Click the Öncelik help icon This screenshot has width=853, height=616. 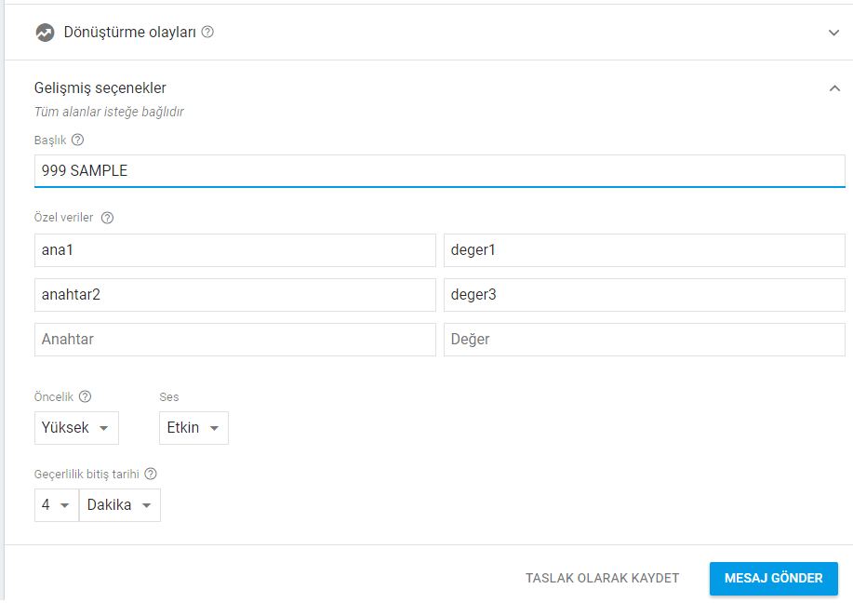pyautogui.click(x=85, y=396)
